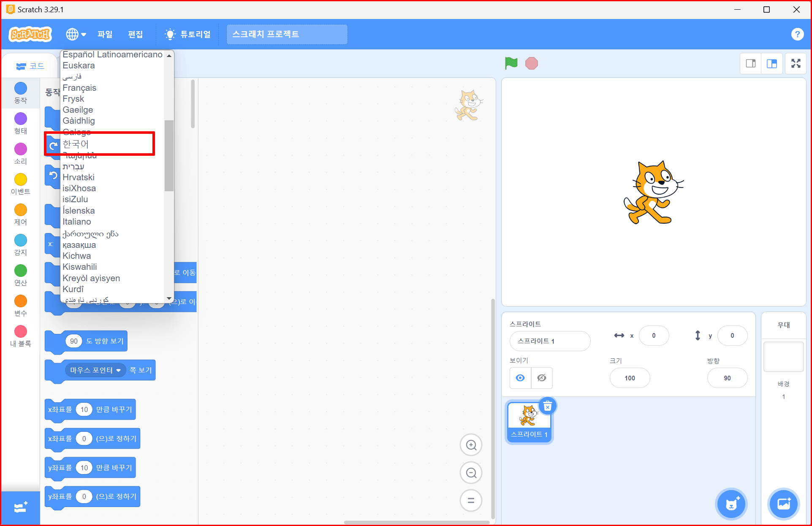Viewport: 812px width, 526px height.
Task: Expand the 마우스 포인터 block dropdown
Action: pos(119,370)
